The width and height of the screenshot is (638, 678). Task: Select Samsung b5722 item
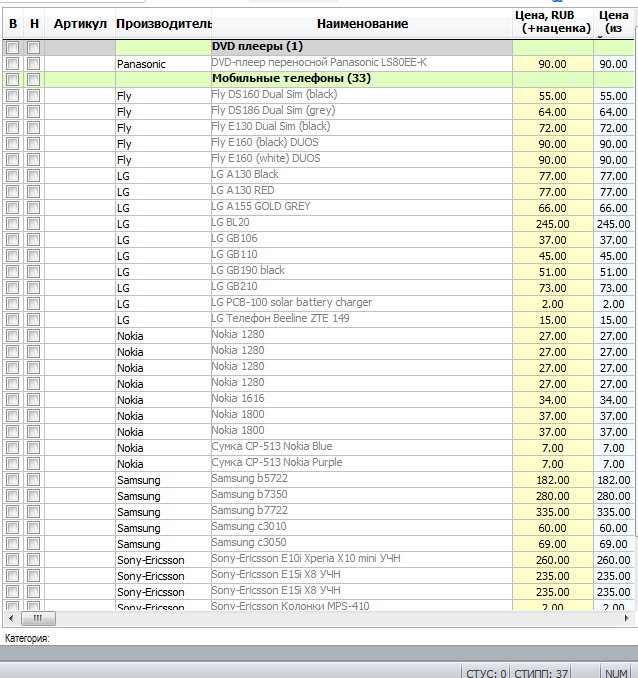tap(250, 478)
